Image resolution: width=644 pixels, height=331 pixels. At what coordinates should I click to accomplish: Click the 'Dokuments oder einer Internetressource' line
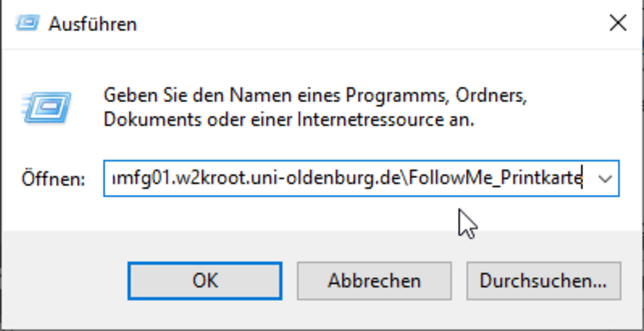289,120
